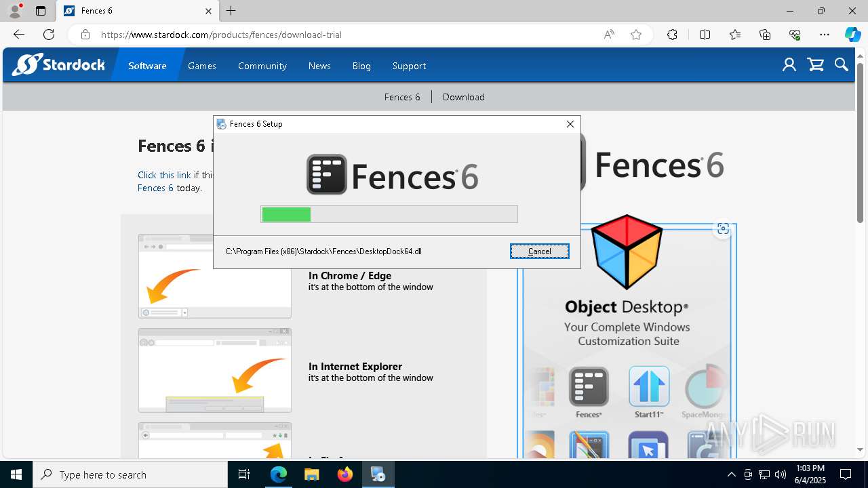Switch to Edge in taskbar
This screenshot has width=868, height=488.
[x=279, y=474]
